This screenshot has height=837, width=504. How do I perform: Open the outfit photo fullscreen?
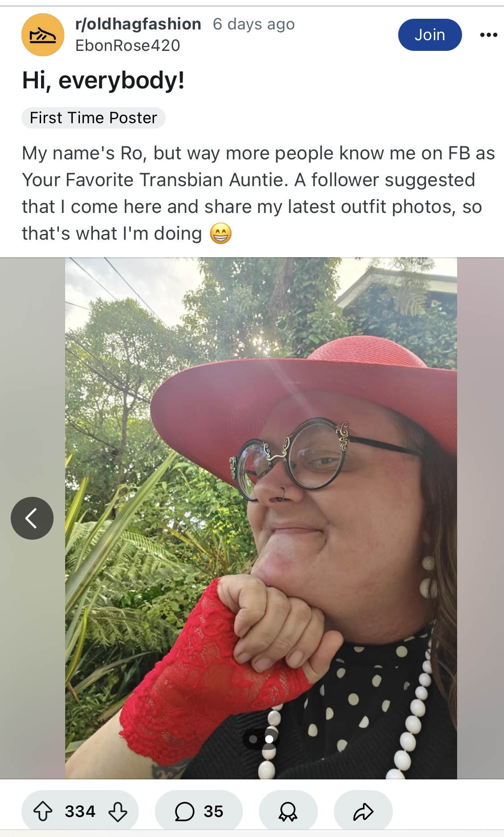tap(261, 518)
